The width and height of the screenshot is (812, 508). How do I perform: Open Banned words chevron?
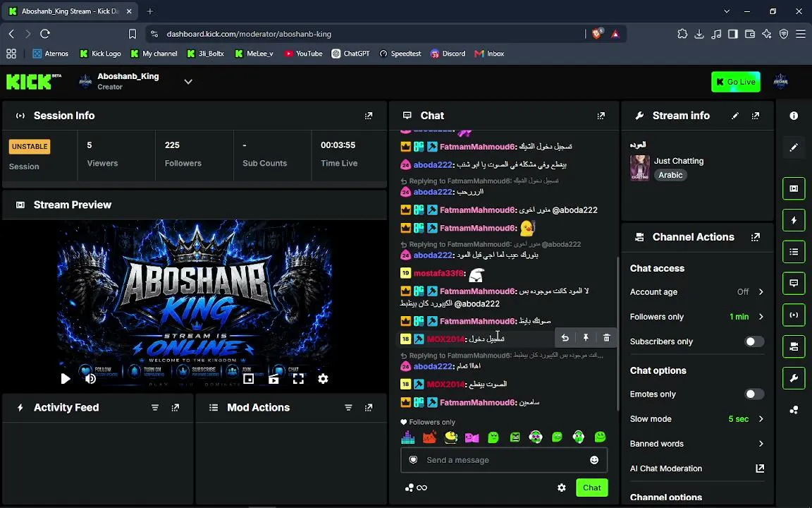pos(761,444)
